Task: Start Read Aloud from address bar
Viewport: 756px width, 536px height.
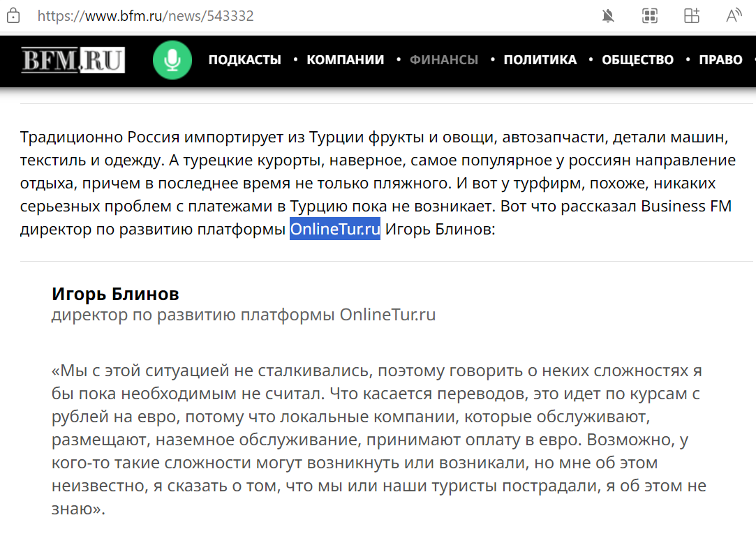Action: 733,16
